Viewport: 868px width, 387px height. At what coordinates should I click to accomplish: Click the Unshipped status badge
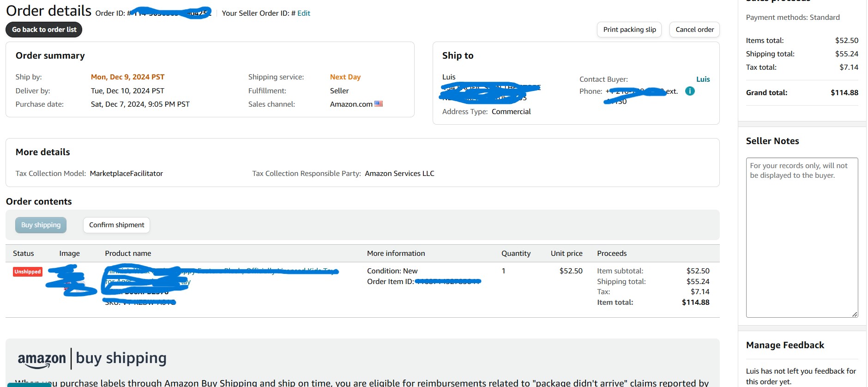(28, 272)
